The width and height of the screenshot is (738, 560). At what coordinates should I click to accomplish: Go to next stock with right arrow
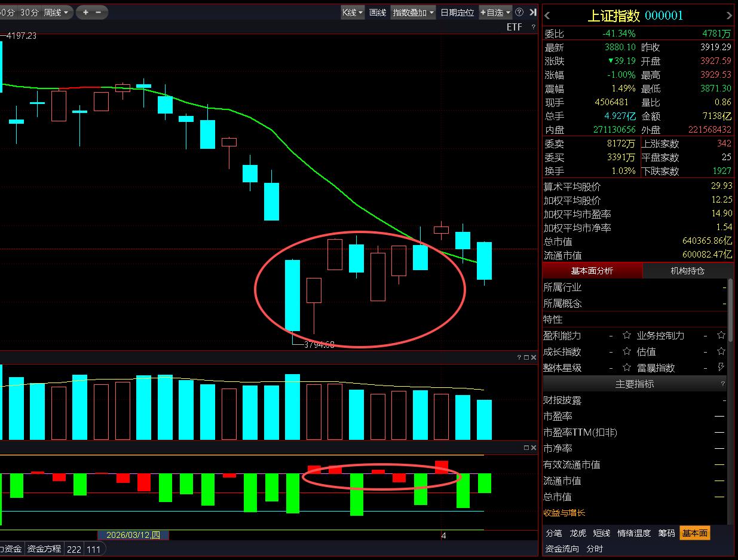click(728, 16)
